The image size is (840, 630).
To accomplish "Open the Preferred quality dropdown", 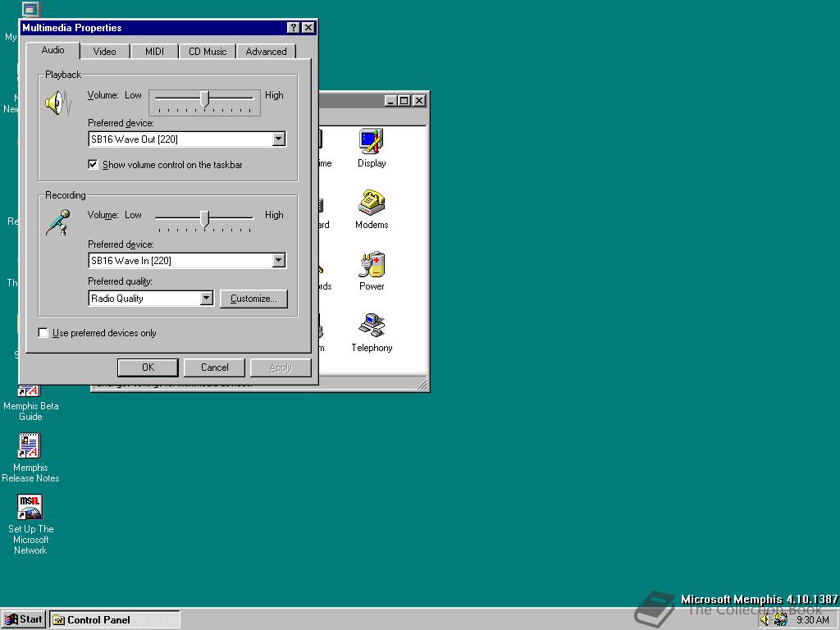I will point(206,299).
